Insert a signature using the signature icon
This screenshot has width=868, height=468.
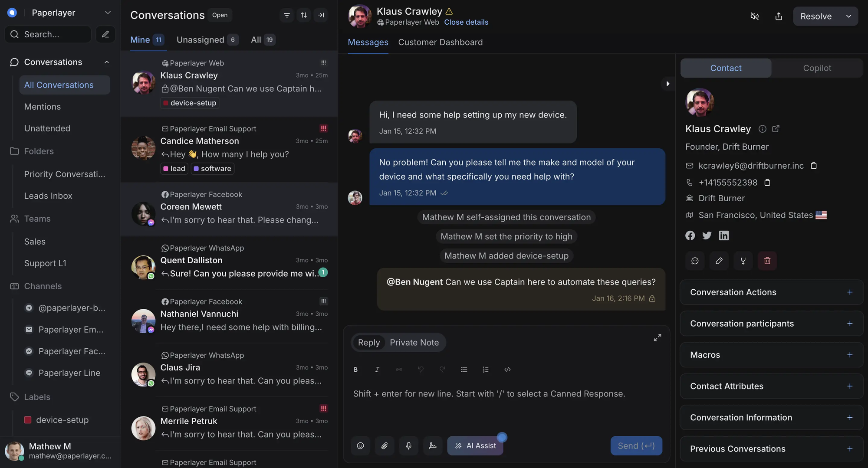(433, 445)
